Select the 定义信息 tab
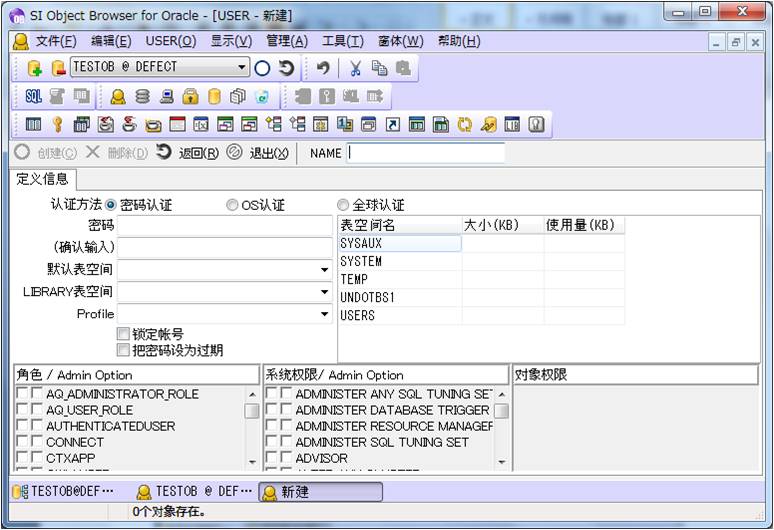Image resolution: width=774 pixels, height=530 pixels. 42,179
